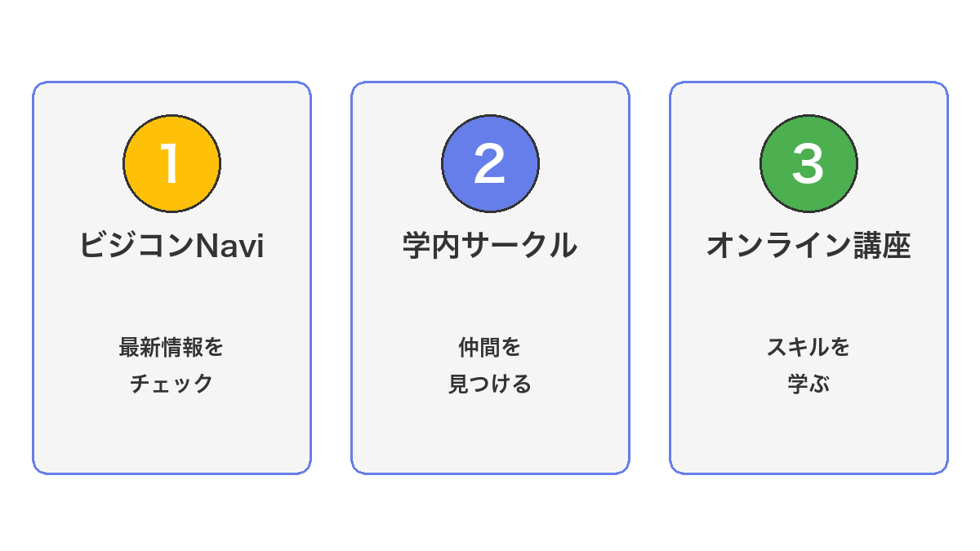Click the チェック text line
980x551 pixels.
pos(171,384)
